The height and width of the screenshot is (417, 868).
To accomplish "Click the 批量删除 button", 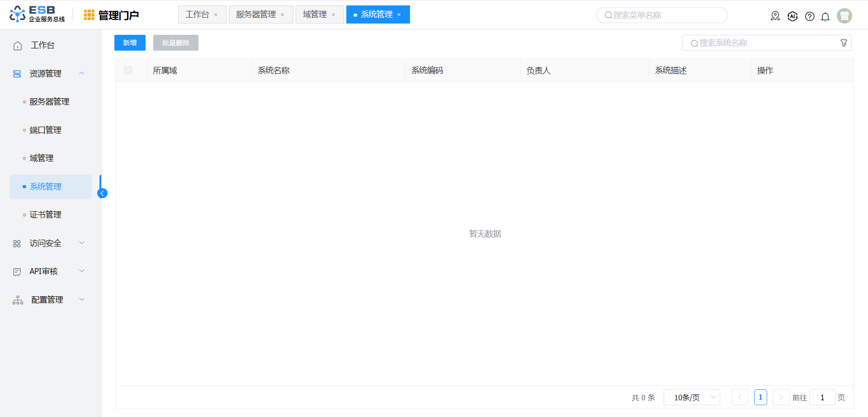I will (175, 43).
